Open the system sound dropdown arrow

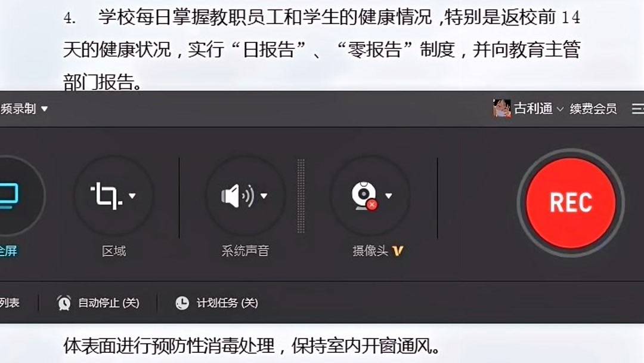point(264,196)
